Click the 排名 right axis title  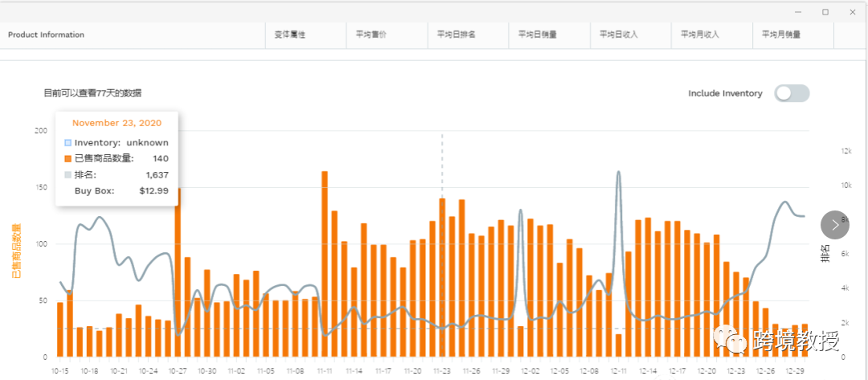pyautogui.click(x=825, y=252)
